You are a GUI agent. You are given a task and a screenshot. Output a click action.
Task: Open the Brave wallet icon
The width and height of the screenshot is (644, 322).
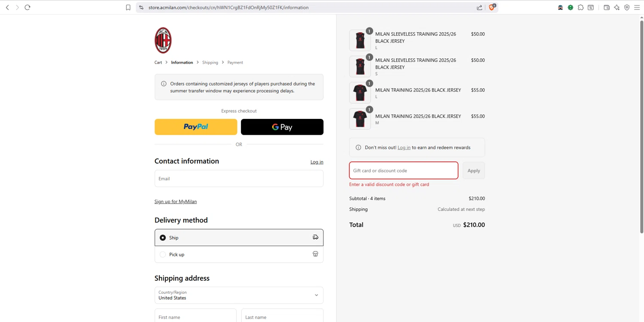pyautogui.click(x=607, y=7)
